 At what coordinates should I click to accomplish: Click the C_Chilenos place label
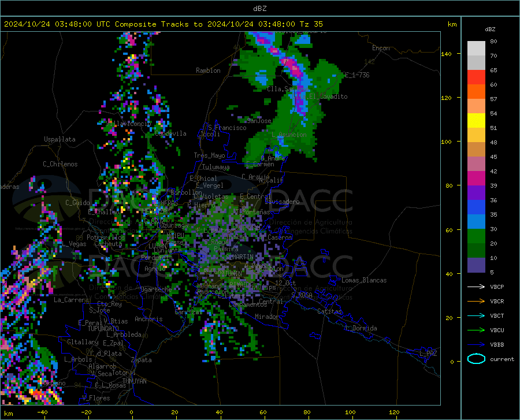pos(60,164)
